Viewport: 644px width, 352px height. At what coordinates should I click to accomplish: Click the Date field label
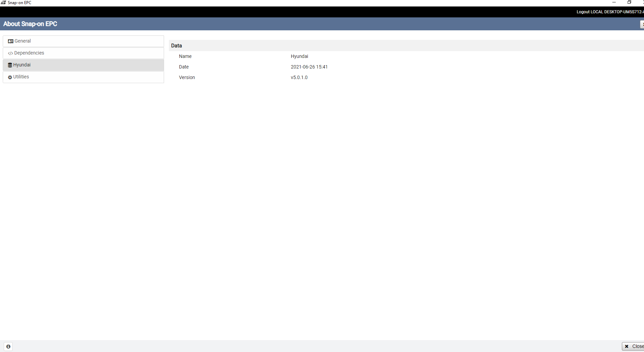coord(184,67)
